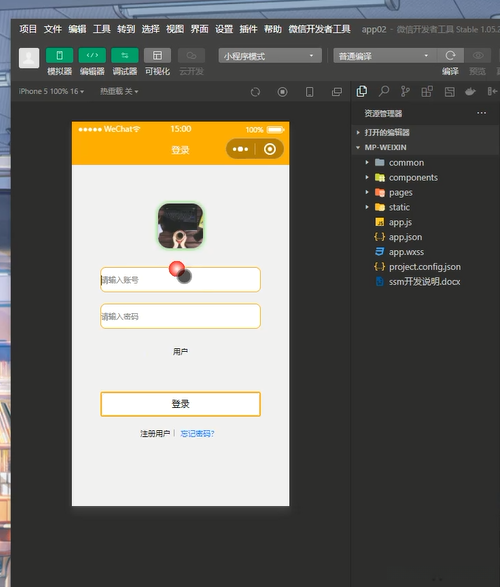Image resolution: width=500 pixels, height=587 pixels.
Task: Click the detach simulator window icon
Action: (x=337, y=92)
